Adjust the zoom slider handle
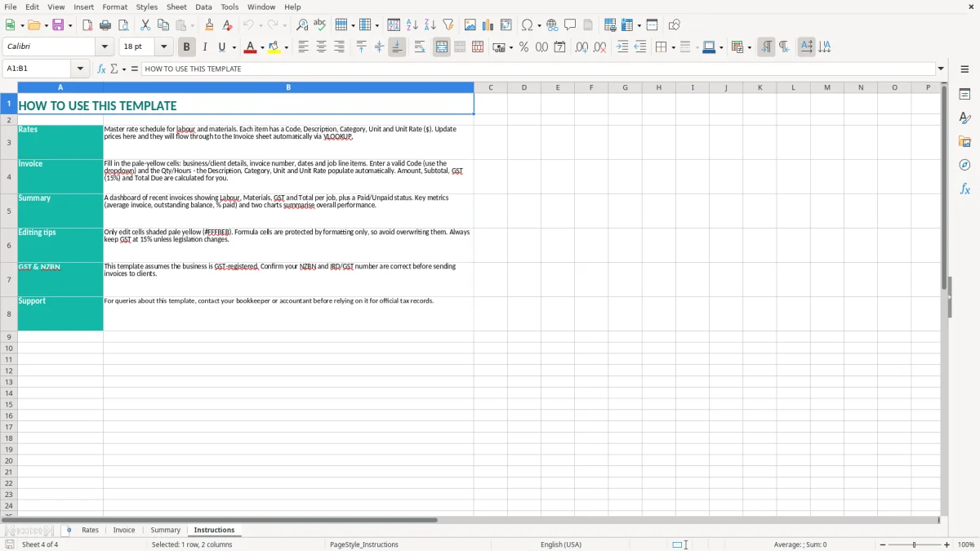Viewport: 980px width, 551px height. coord(915,544)
